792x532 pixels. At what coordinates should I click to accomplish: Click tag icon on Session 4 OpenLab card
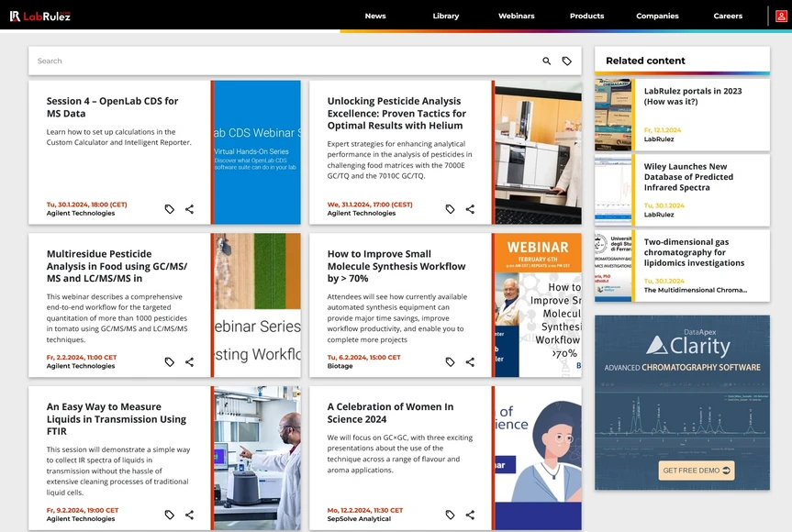(169, 209)
